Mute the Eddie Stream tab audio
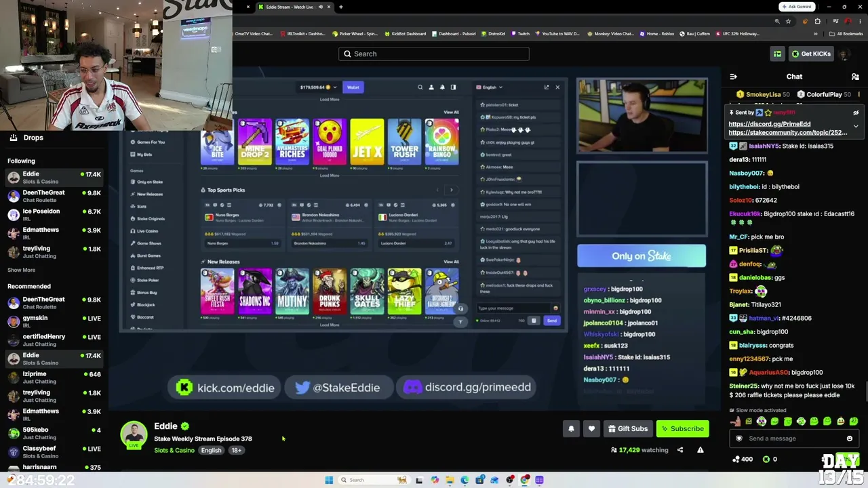Viewport: 868px width, 488px height. 319,7
